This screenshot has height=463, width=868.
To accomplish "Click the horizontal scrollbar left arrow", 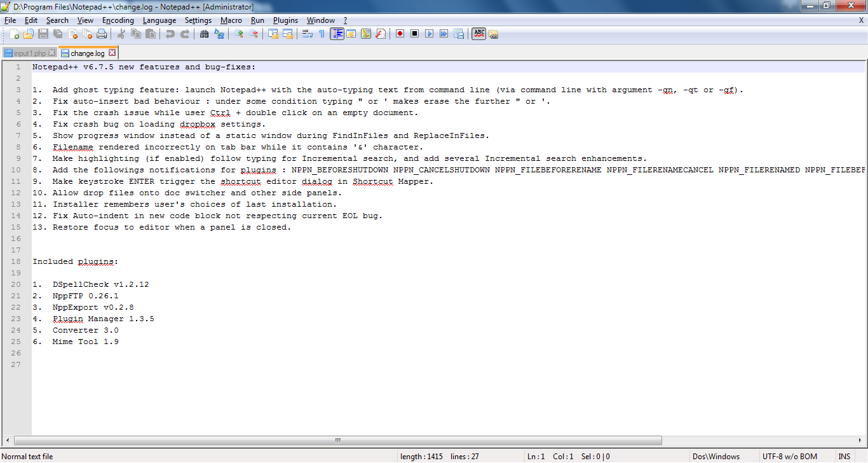I will coord(8,440).
